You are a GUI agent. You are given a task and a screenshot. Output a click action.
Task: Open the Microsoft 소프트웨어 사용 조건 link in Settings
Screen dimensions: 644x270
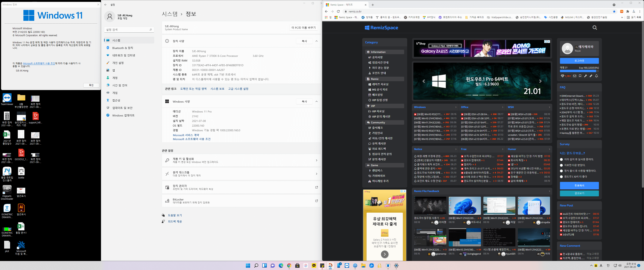point(192,139)
